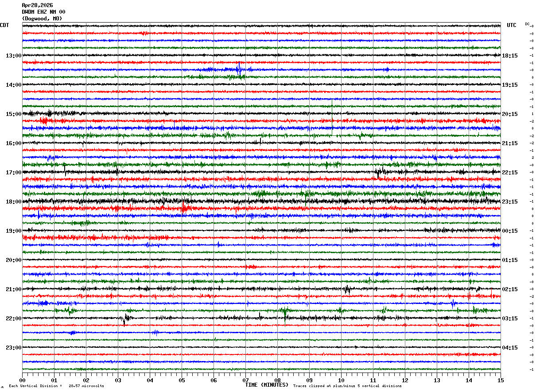The width and height of the screenshot is (536, 392).
Task: Click the 21:15 UTC time label
Action: point(509,143)
